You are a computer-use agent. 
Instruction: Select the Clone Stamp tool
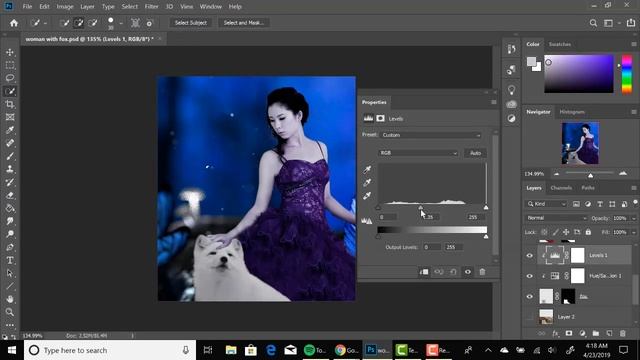[x=10, y=169]
